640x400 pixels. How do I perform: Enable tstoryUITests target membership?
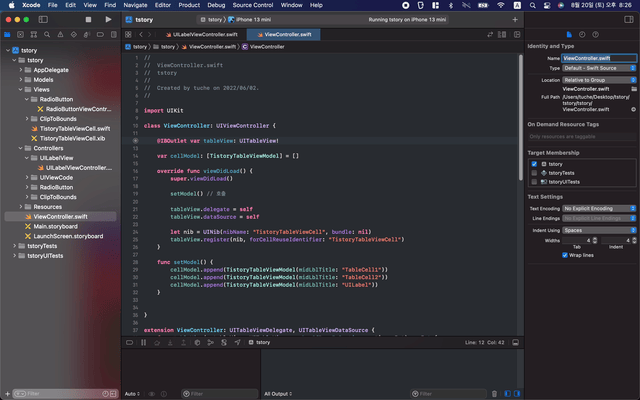[x=534, y=182]
